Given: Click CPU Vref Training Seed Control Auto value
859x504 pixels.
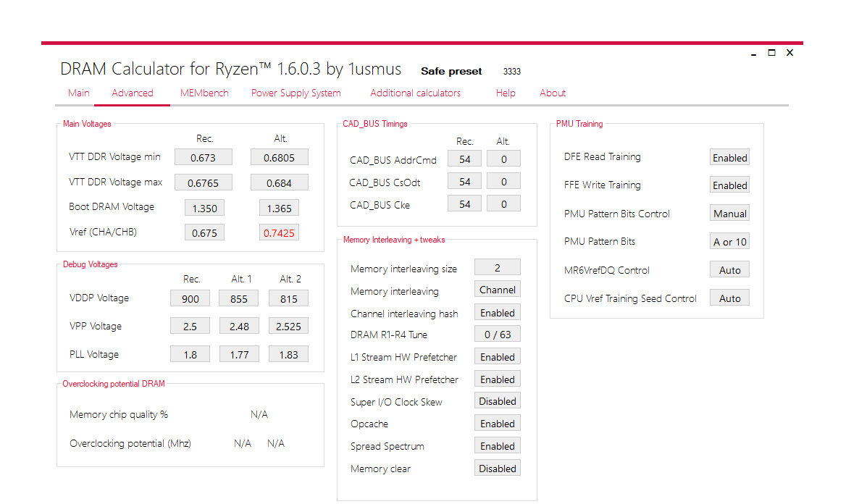Looking at the screenshot, I should (x=729, y=298).
